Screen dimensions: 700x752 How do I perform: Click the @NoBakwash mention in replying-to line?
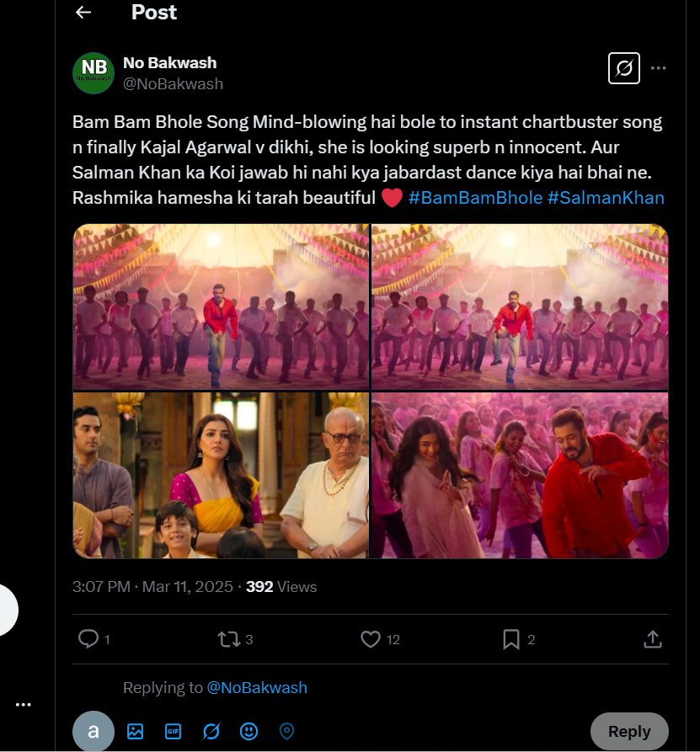257,688
